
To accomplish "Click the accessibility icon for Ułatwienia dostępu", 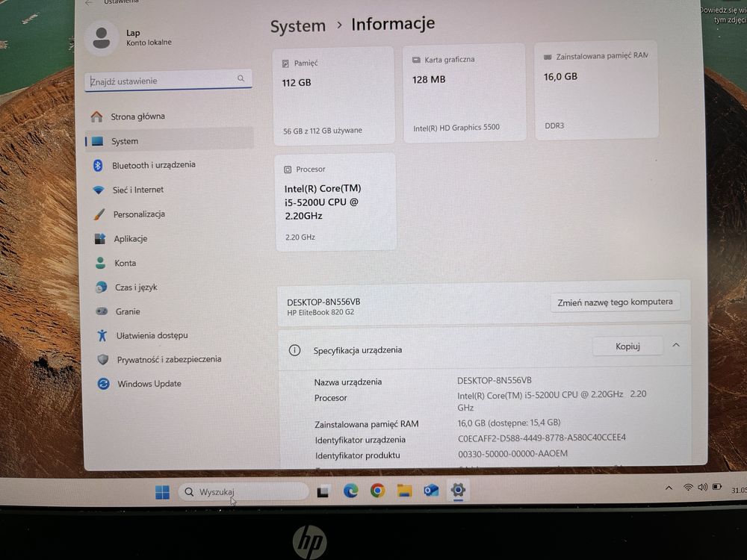I will point(102,335).
